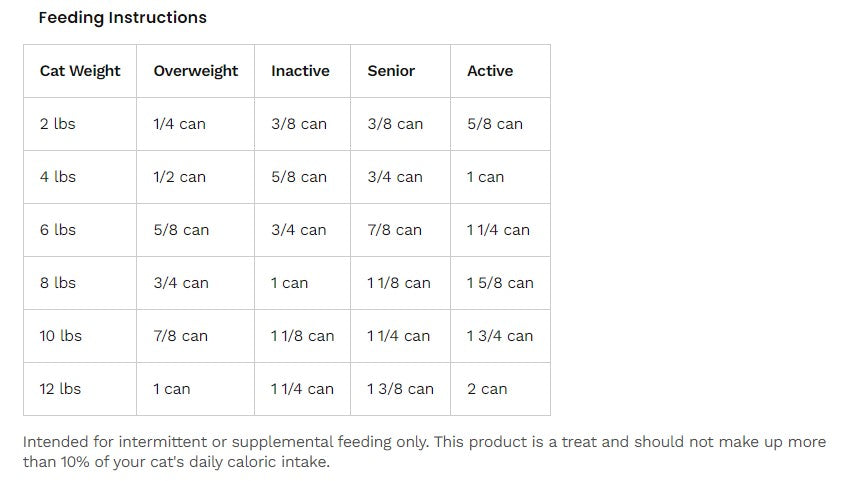The image size is (855, 481).
Task: Select the 1/2 can cell
Action: pos(179,177)
